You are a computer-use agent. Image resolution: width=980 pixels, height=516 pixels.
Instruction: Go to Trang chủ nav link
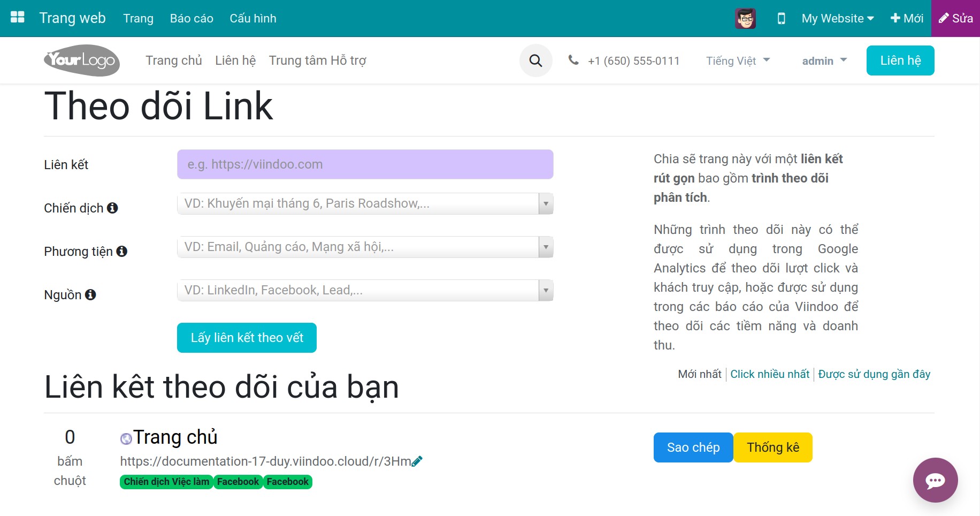[x=174, y=60]
